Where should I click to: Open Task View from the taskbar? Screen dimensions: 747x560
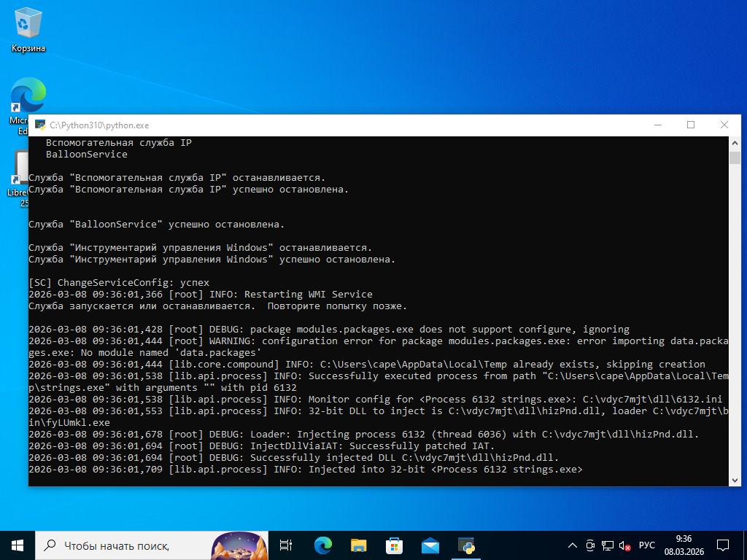[x=286, y=545]
